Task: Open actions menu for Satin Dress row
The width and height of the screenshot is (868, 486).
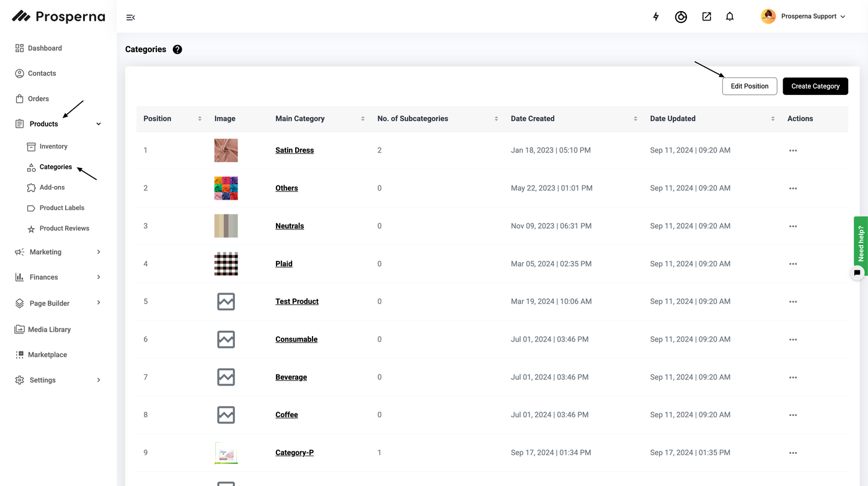Action: 793,151
